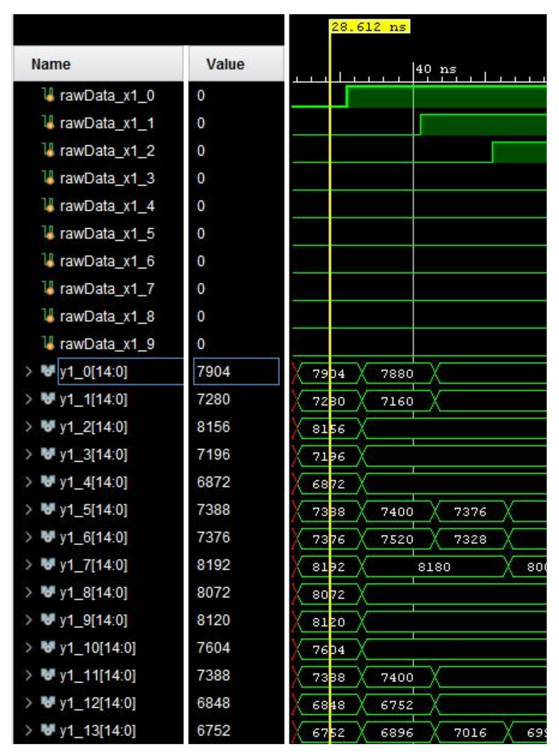
Task: Click the signal icon beside rawData_x1_3
Action: point(48,178)
